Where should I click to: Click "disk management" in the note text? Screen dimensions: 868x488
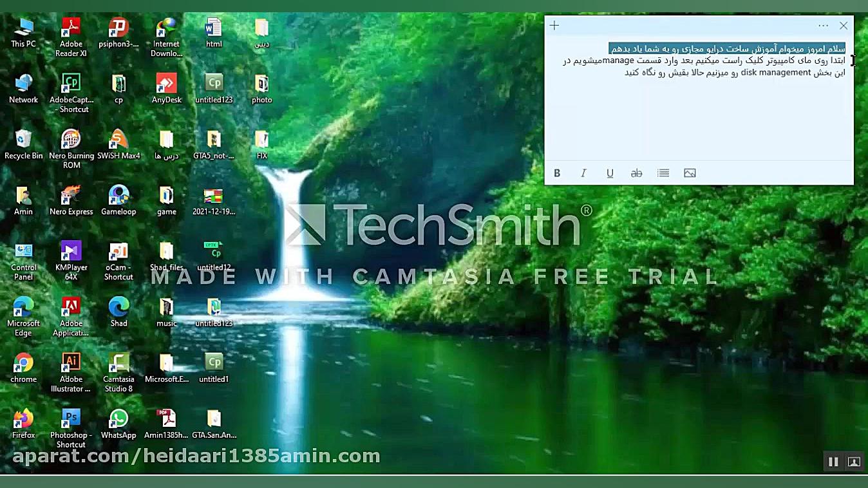[x=776, y=73]
